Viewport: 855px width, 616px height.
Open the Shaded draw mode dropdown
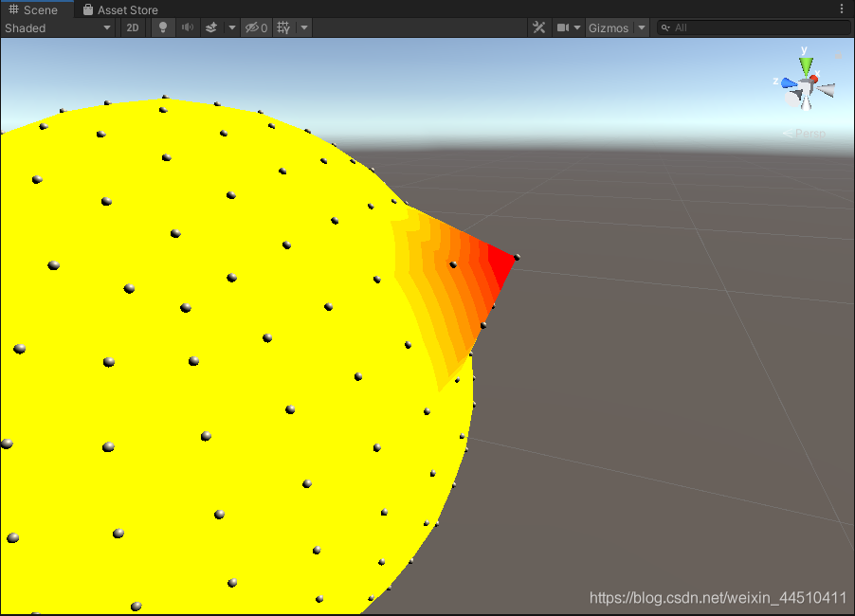tap(57, 27)
